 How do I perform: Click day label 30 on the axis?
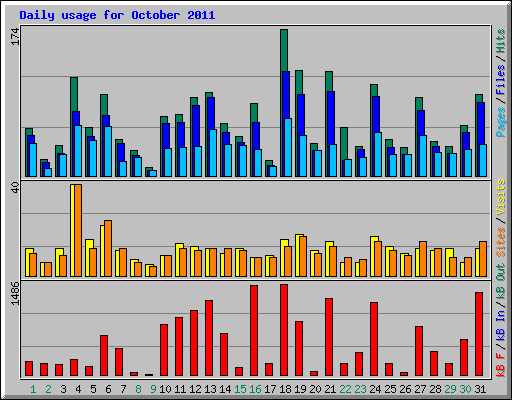(x=465, y=389)
